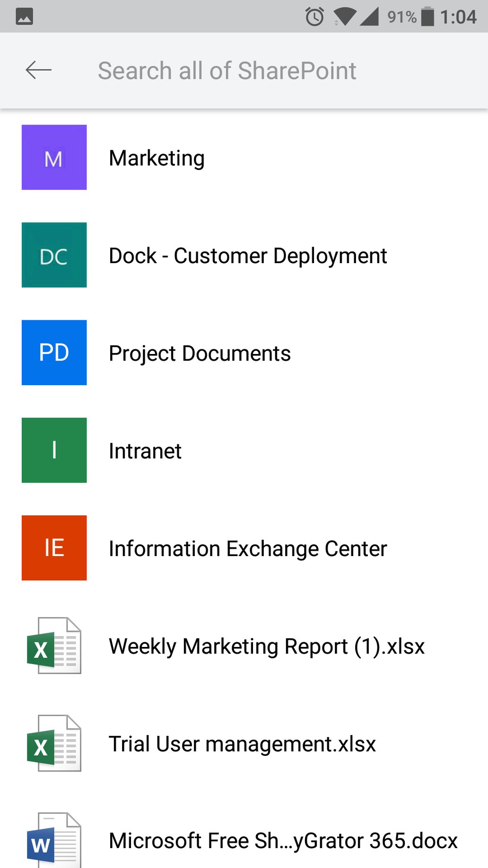Image resolution: width=488 pixels, height=868 pixels.
Task: Open the Microsoft Free ShareGator 365 document
Action: pyautogui.click(x=283, y=841)
